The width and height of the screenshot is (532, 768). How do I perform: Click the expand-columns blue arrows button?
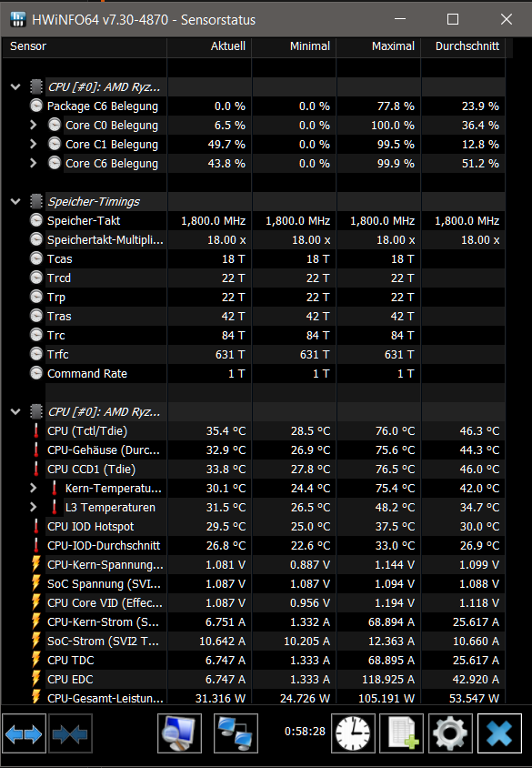point(24,733)
